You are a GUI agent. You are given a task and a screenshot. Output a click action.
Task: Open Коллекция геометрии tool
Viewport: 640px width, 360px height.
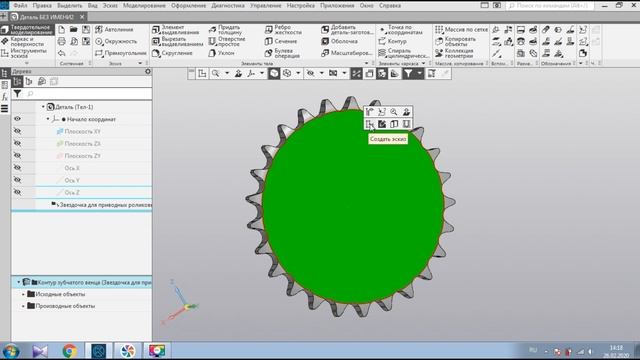pyautogui.click(x=454, y=53)
